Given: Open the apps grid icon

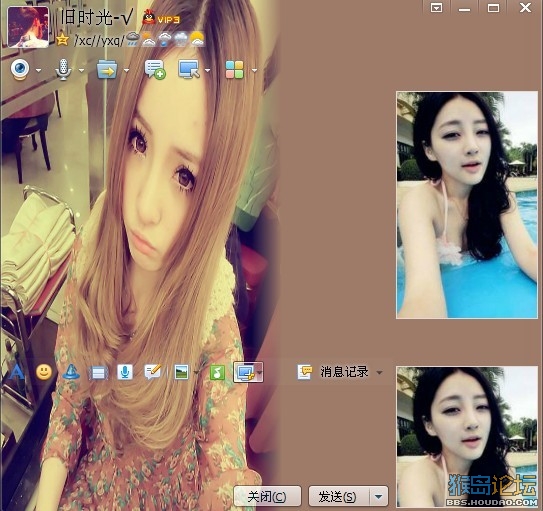Looking at the screenshot, I should pyautogui.click(x=234, y=70).
